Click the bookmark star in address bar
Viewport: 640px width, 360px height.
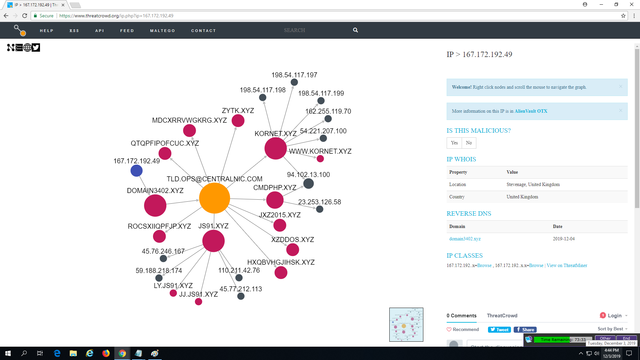(x=623, y=16)
